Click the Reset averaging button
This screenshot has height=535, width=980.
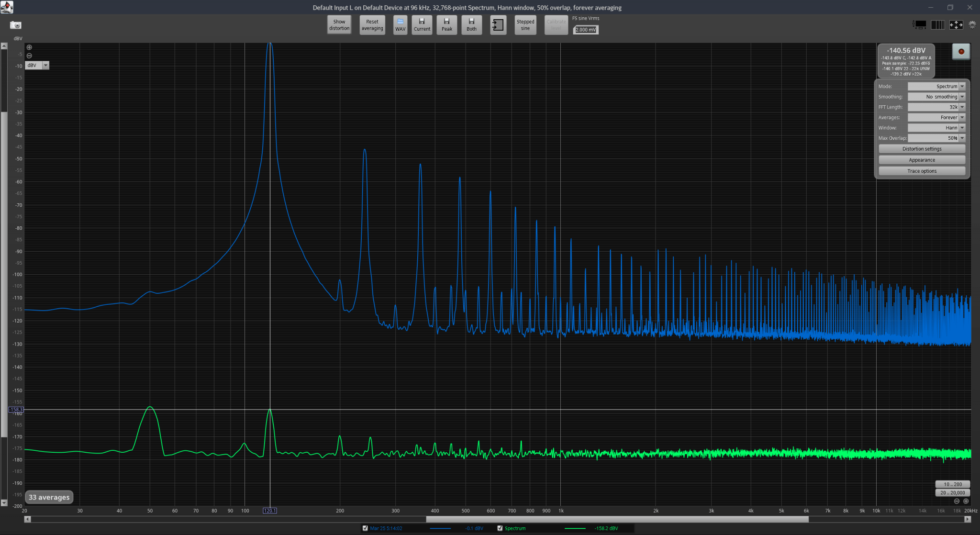click(372, 25)
